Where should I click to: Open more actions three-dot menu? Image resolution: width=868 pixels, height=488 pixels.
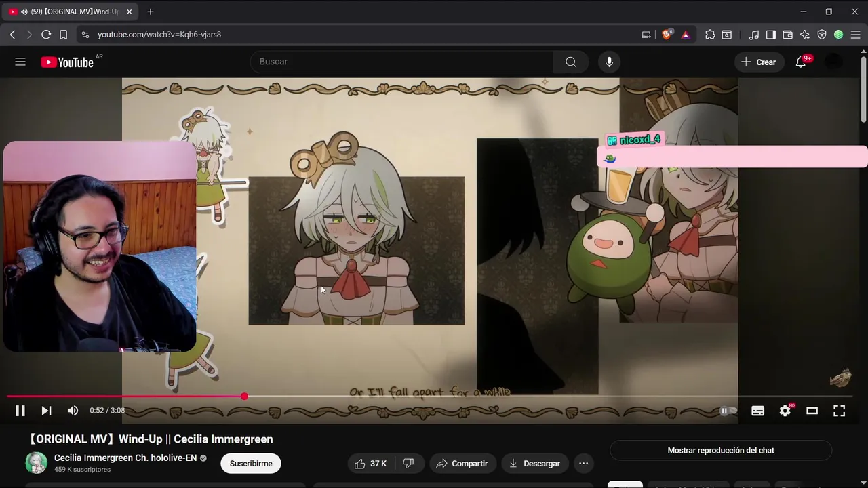pos(583,464)
